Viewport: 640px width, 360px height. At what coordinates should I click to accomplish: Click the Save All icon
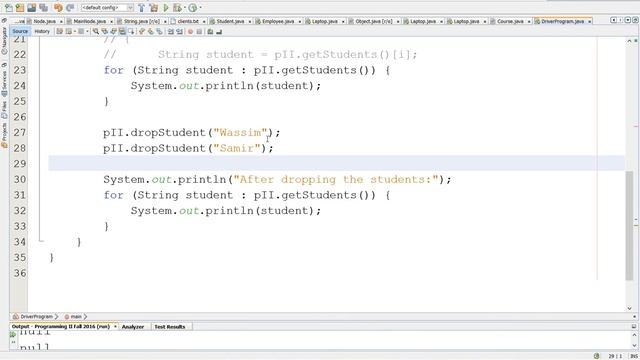pos(43,8)
